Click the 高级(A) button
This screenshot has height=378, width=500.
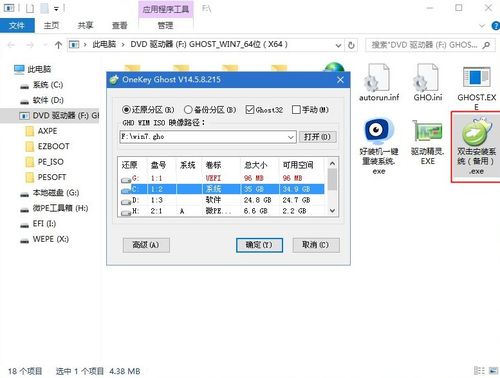tap(146, 245)
